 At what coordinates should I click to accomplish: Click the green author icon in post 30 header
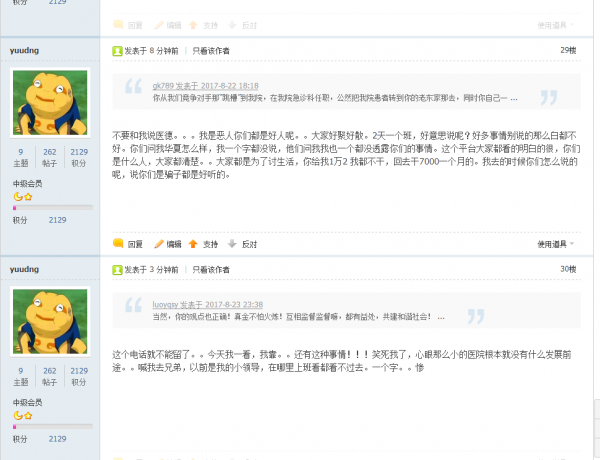tap(117, 270)
